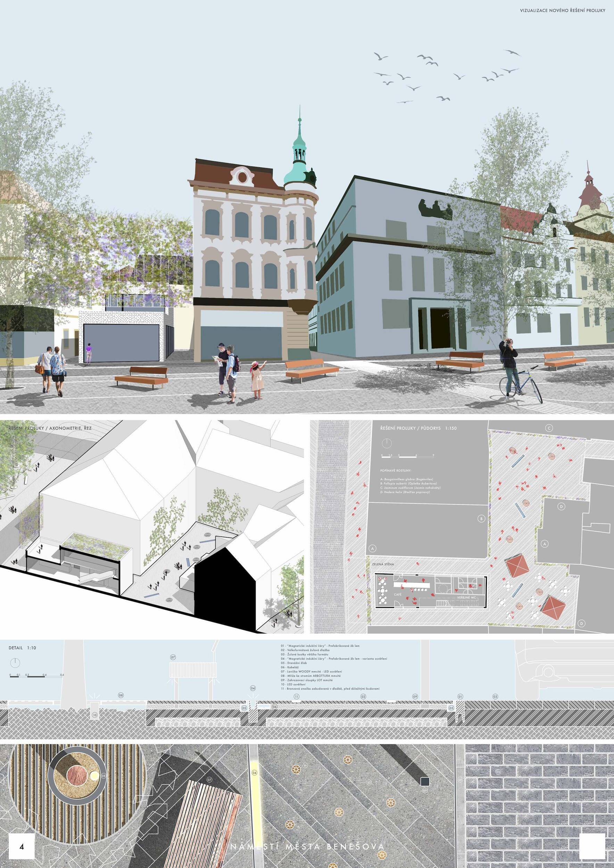The height and width of the screenshot is (868, 614).
Task: Click callout 09 in the detail section
Action: coord(415,696)
